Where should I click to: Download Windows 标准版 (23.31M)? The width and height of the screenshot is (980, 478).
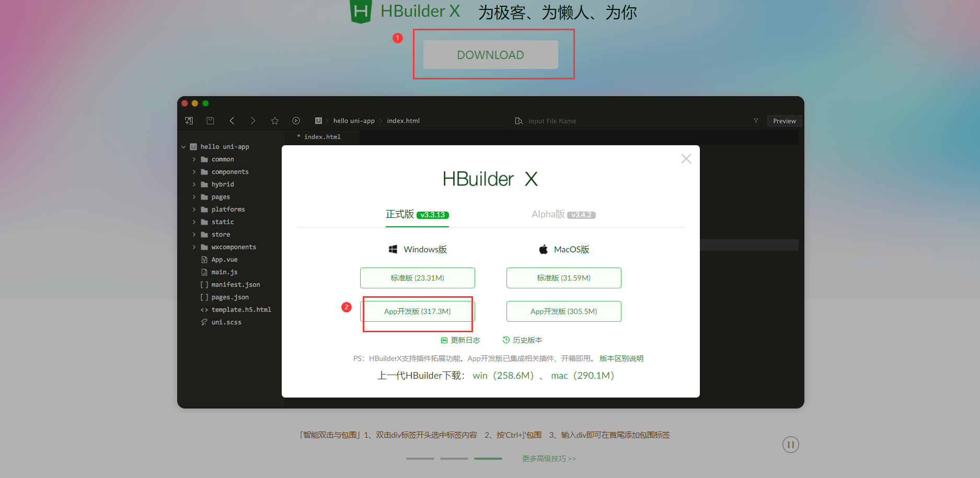tap(417, 278)
